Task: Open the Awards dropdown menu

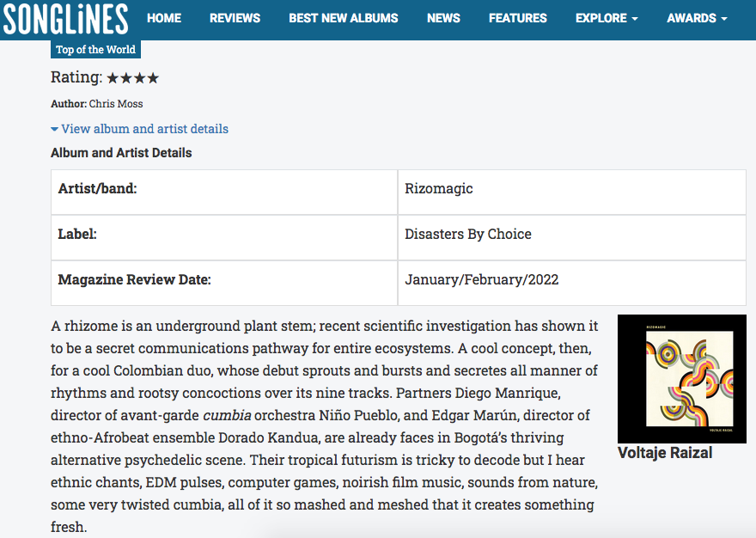Action: tap(697, 18)
